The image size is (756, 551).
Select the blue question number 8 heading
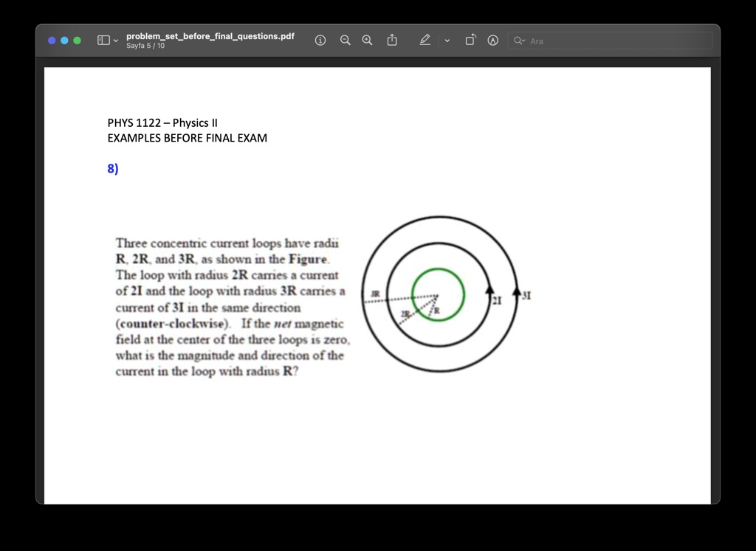tap(112, 168)
